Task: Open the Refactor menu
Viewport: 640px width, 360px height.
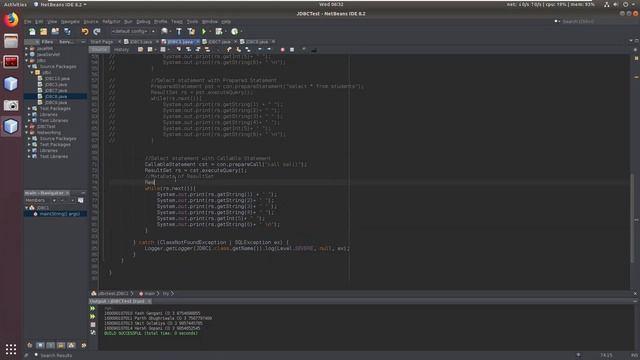Action: coord(111,22)
